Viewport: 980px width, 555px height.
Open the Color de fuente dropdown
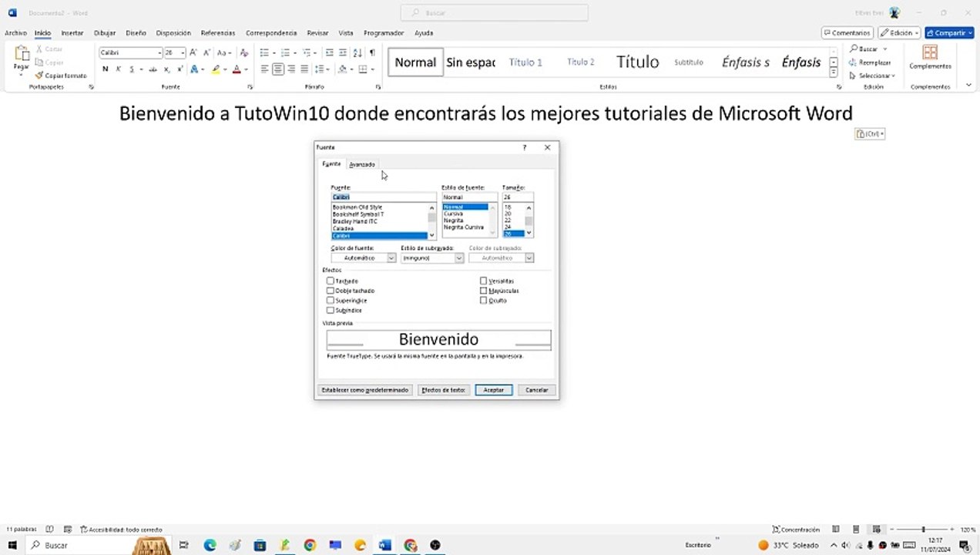click(x=363, y=258)
